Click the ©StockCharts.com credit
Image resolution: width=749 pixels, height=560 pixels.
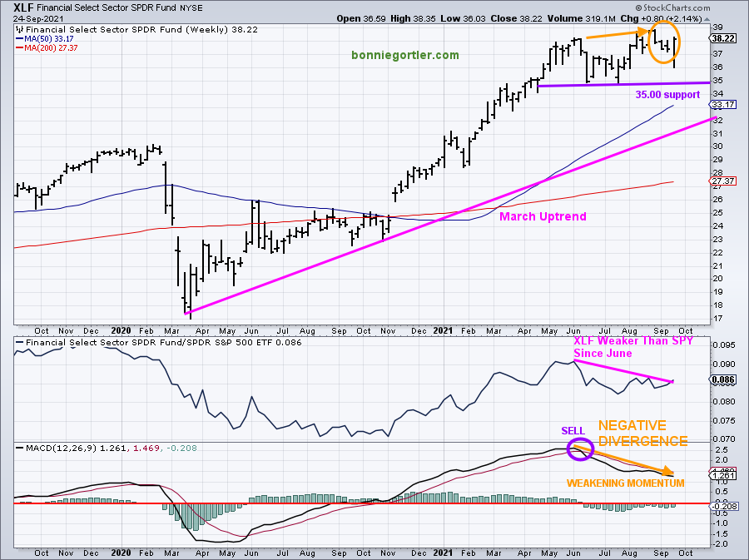pos(672,7)
